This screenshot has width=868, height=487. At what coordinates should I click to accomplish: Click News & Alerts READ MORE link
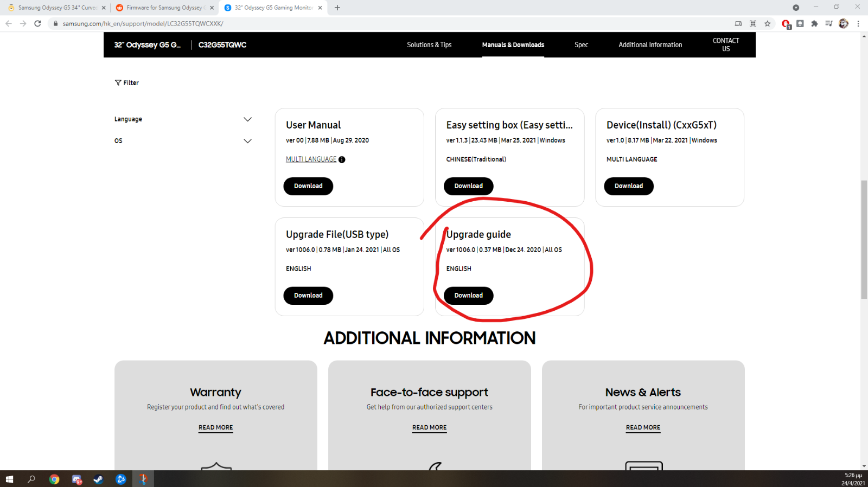coord(643,427)
